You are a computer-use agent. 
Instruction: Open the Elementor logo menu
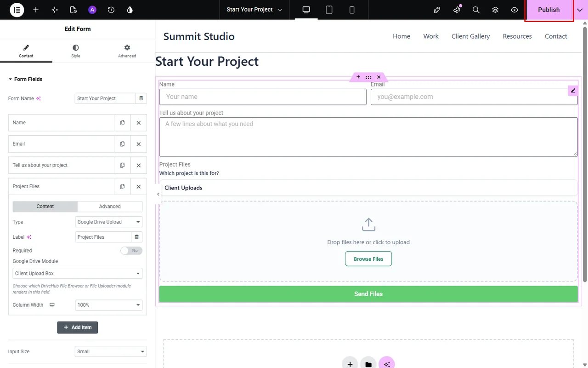pos(17,10)
